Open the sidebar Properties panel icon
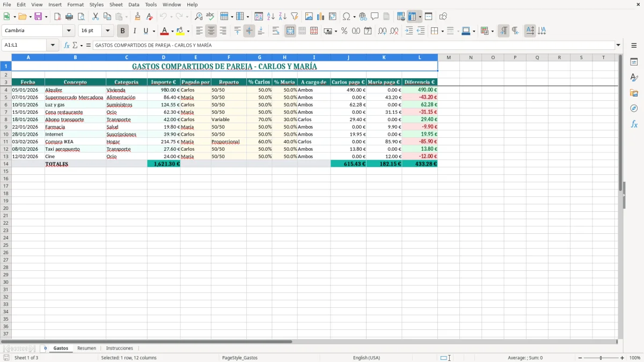This screenshot has width=644, height=362. pyautogui.click(x=634, y=62)
